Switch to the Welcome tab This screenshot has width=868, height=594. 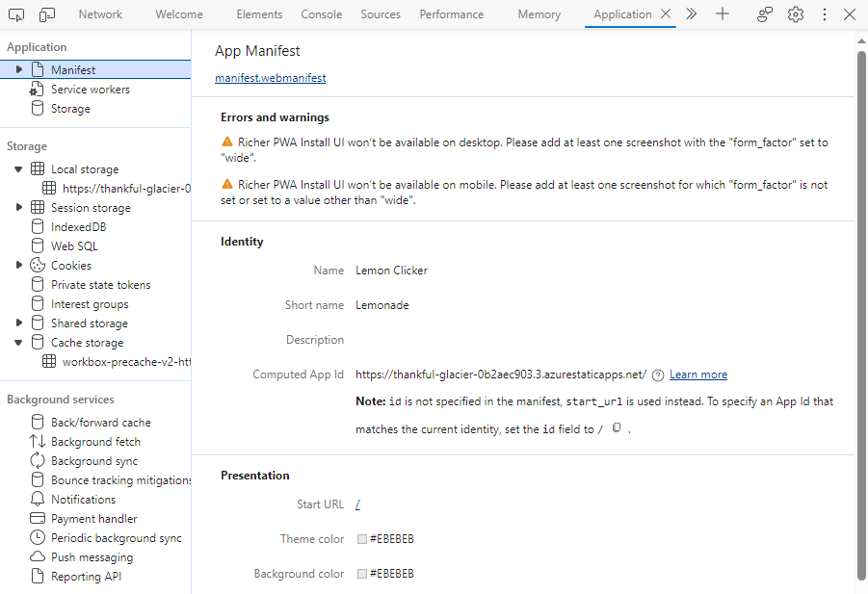179,14
